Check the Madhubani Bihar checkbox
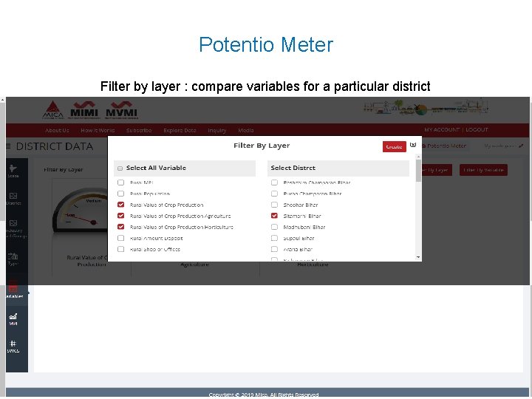 click(274, 227)
